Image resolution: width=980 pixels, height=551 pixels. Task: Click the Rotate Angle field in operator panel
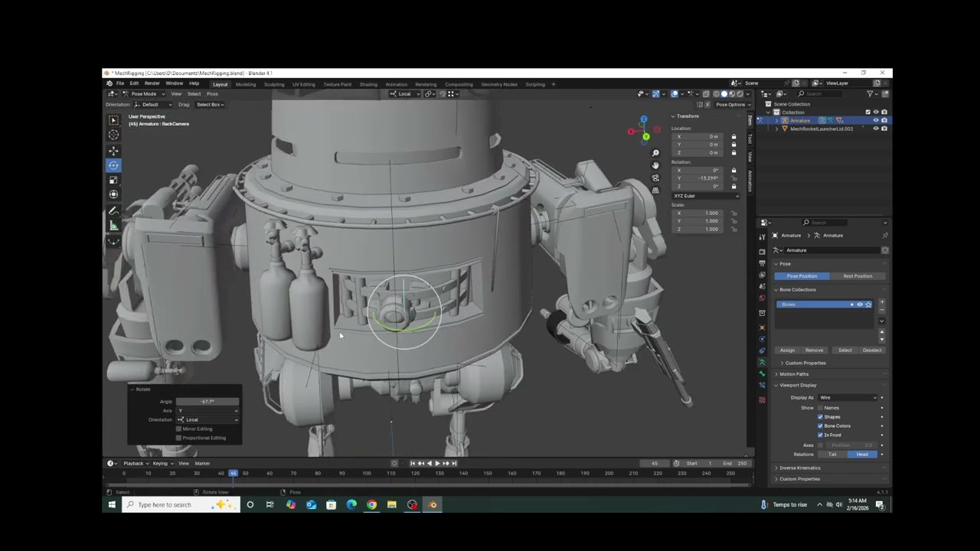(x=207, y=402)
